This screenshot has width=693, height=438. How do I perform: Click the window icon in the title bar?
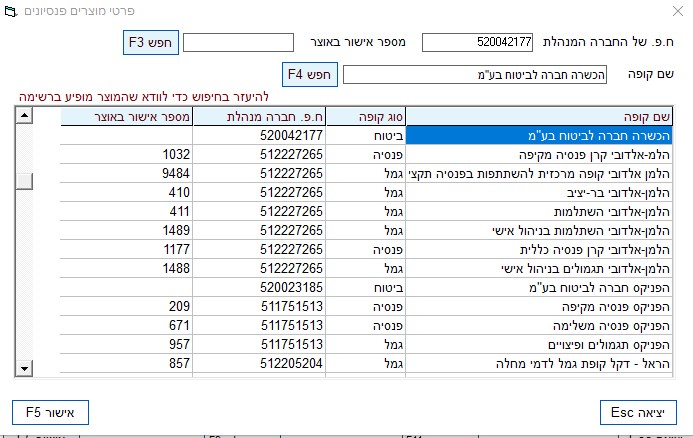pos(11,11)
